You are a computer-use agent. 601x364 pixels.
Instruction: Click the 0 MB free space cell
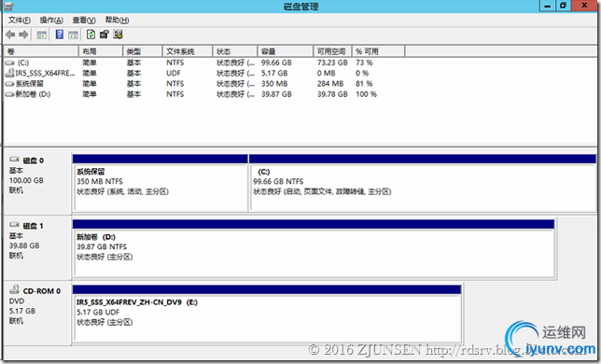327,73
